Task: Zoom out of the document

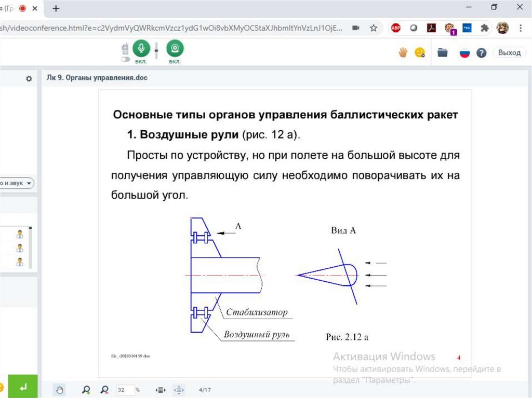Action: [x=104, y=390]
